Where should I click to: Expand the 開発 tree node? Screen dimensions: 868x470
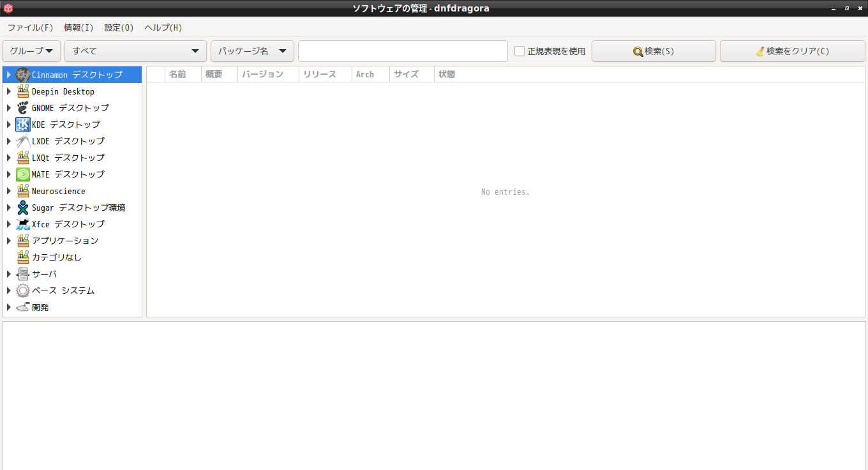(9, 307)
